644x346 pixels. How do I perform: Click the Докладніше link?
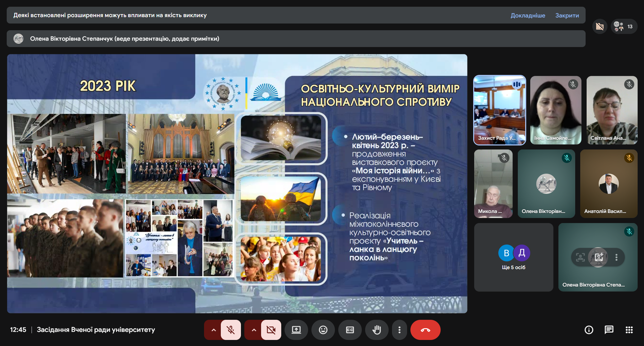tap(528, 15)
